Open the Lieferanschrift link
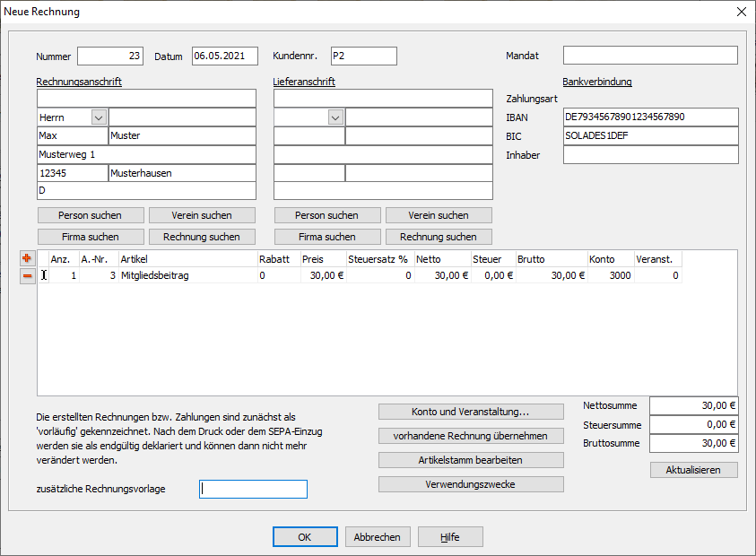The height and width of the screenshot is (556, 756). pos(304,82)
